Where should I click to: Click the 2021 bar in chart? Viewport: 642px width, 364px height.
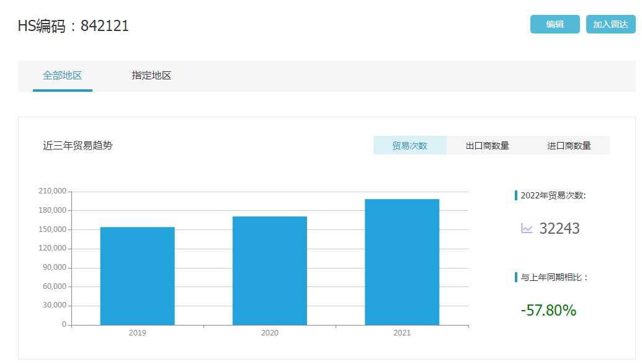[402, 262]
